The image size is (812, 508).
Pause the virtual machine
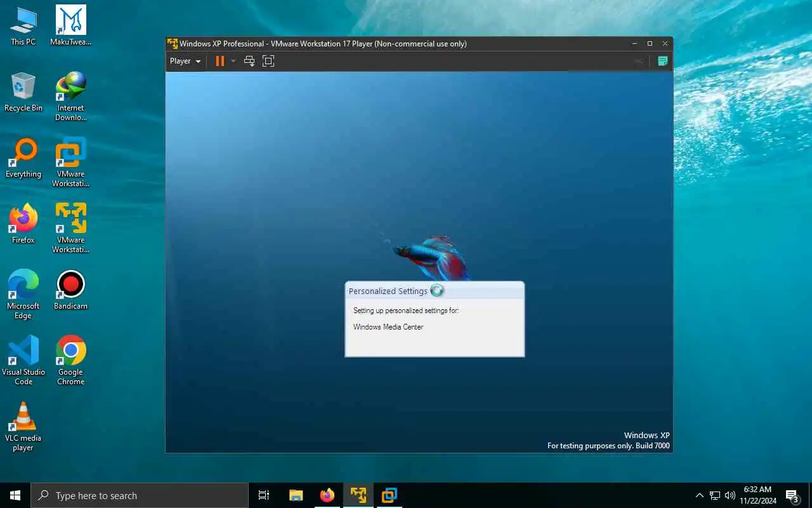[x=219, y=61]
